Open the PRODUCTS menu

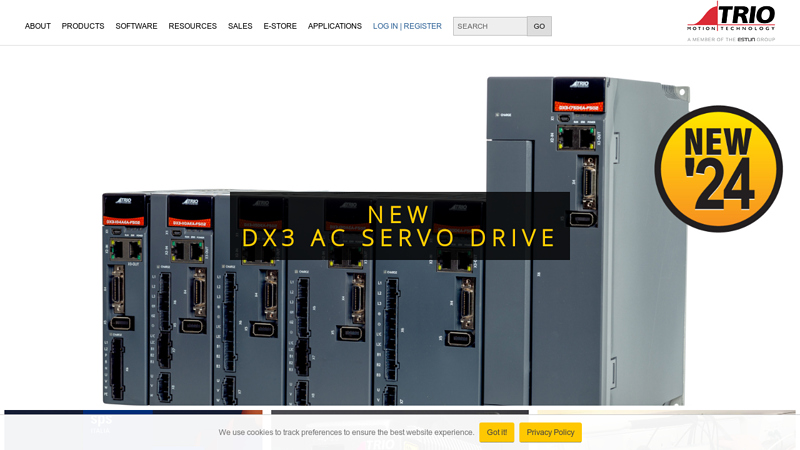(83, 26)
